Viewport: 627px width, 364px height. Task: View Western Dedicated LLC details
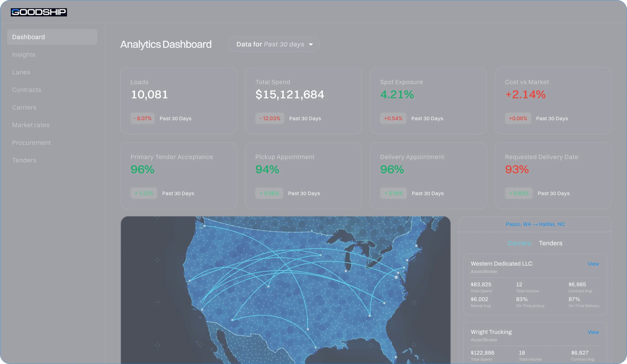pyautogui.click(x=593, y=264)
